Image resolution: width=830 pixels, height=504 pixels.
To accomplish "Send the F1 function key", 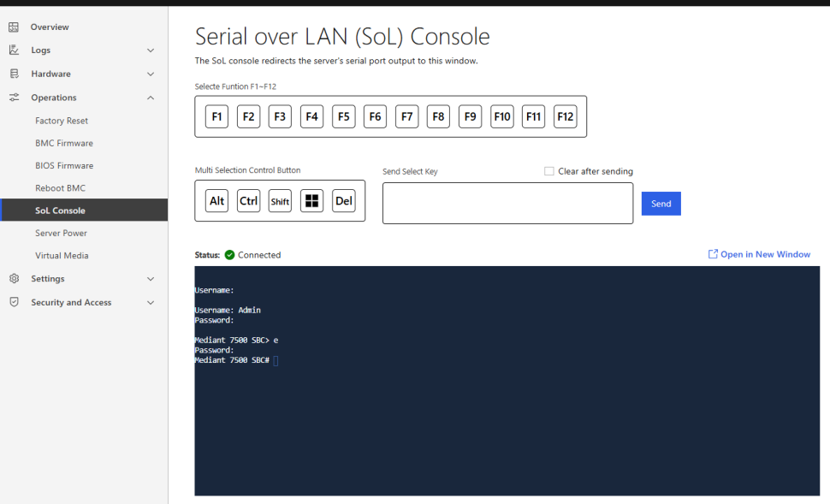I will click(216, 116).
